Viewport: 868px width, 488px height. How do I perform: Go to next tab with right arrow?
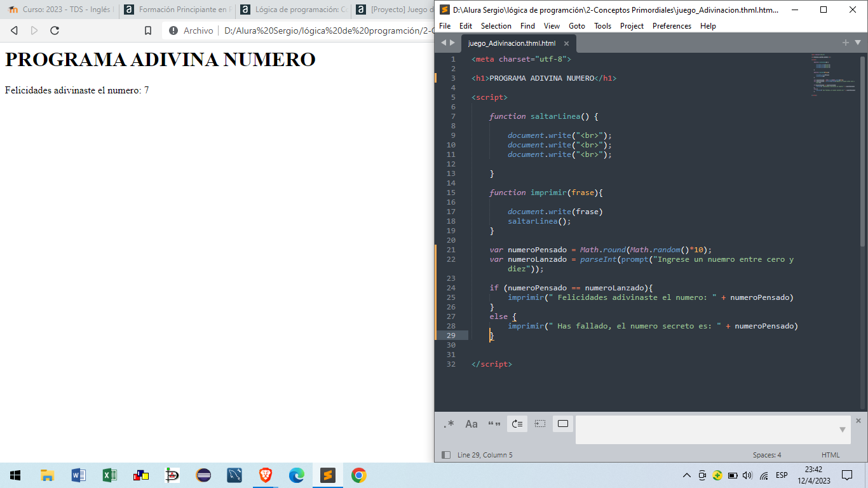pos(452,43)
